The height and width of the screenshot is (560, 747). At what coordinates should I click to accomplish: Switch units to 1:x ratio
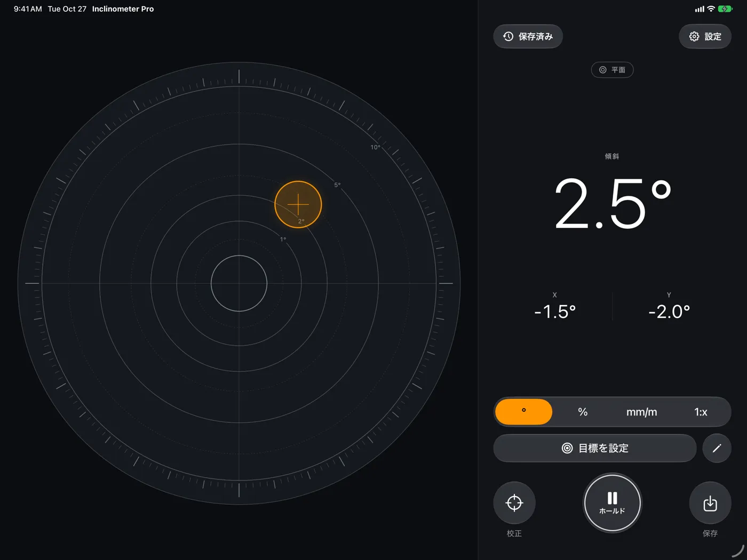tap(701, 412)
